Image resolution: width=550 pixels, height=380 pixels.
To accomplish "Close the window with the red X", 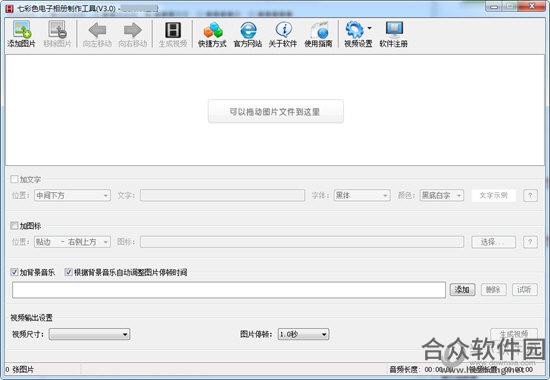I will click(x=532, y=6).
